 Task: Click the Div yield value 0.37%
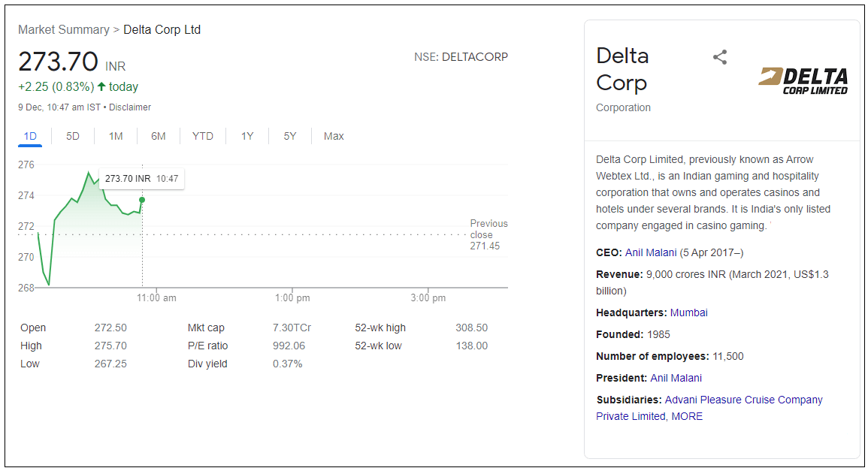coord(287,364)
